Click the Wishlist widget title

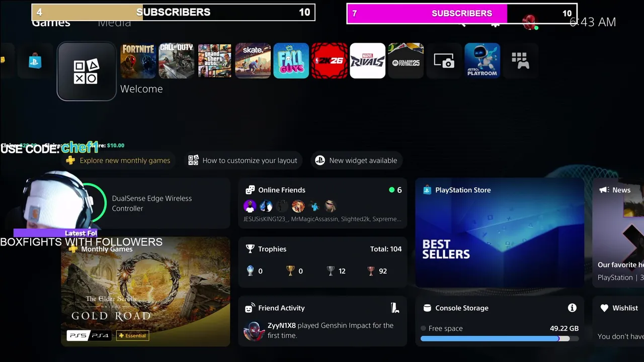[625, 308]
